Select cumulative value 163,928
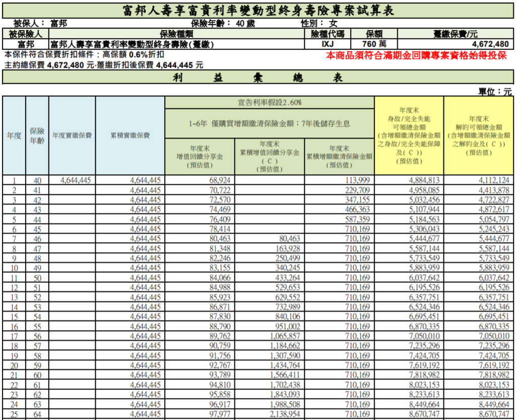 [288, 249]
